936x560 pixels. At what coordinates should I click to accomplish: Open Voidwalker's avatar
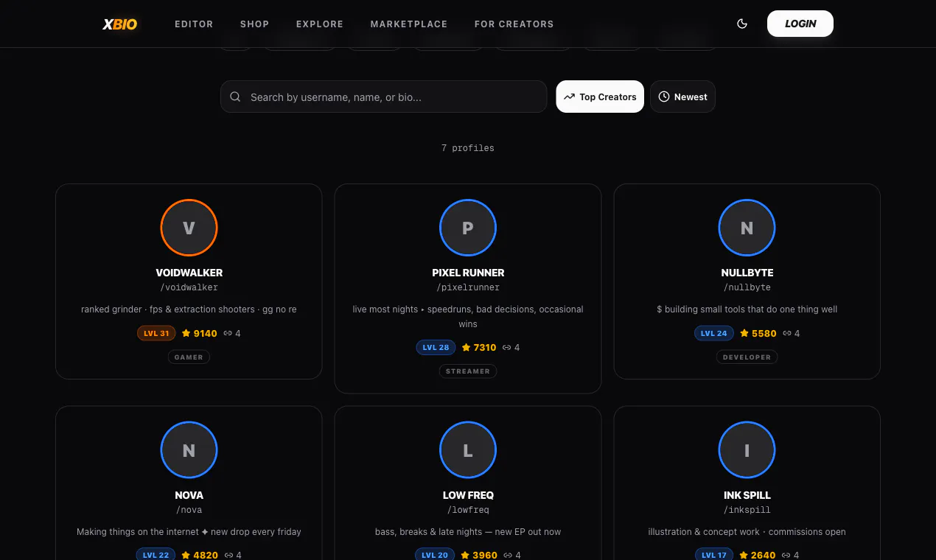[x=189, y=228]
